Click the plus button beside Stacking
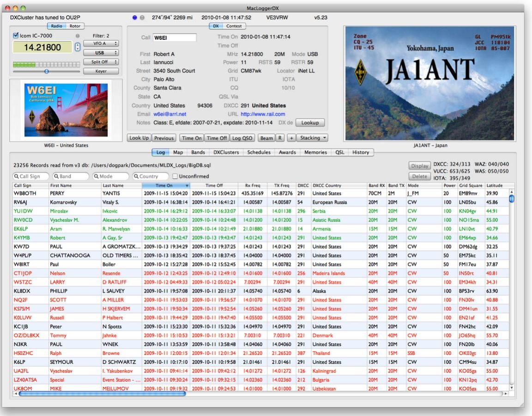This screenshot has height=416, width=532. (291, 138)
